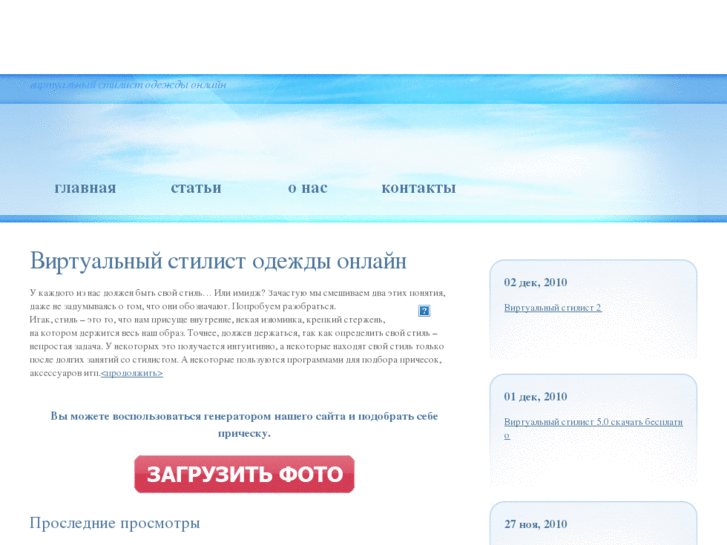Click the Проследние просмотры heading
727x545 pixels.
(115, 523)
